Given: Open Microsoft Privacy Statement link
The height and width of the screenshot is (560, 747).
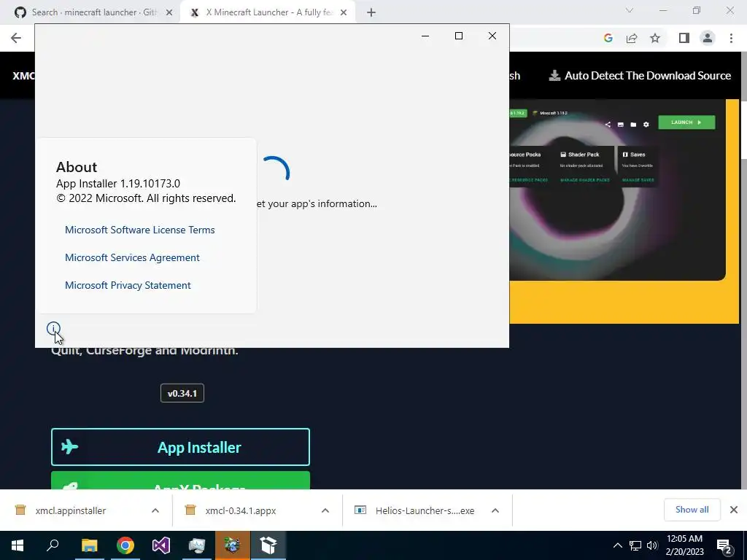Looking at the screenshot, I should click(128, 285).
